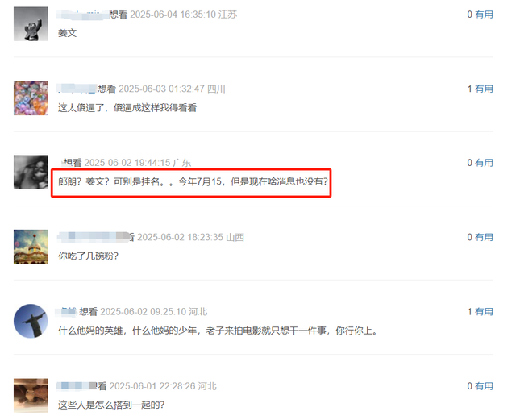This screenshot has height=420, width=516.
Task: Open round Christ statue avatar of Hebei commenter
Action: click(31, 321)
